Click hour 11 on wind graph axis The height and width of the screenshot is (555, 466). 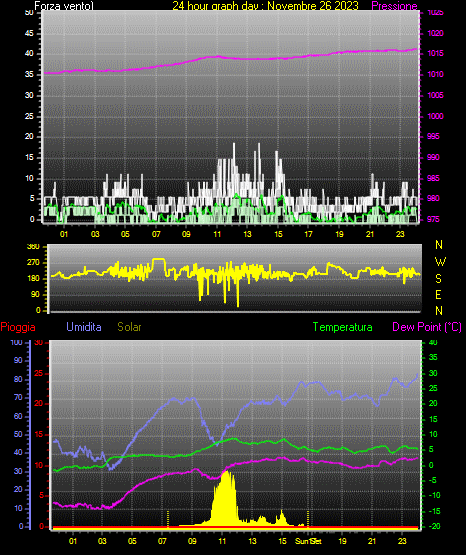tap(217, 234)
